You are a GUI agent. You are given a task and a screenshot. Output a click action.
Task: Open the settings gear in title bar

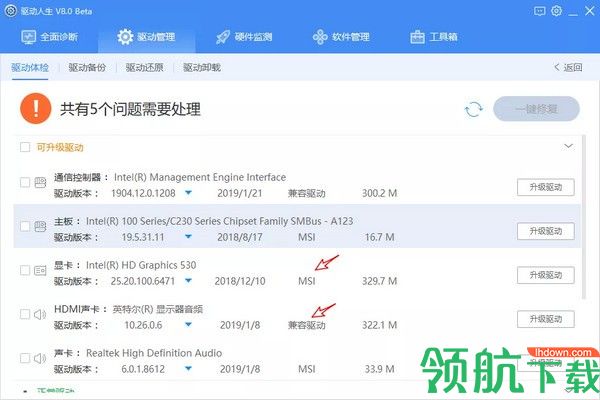556,11
